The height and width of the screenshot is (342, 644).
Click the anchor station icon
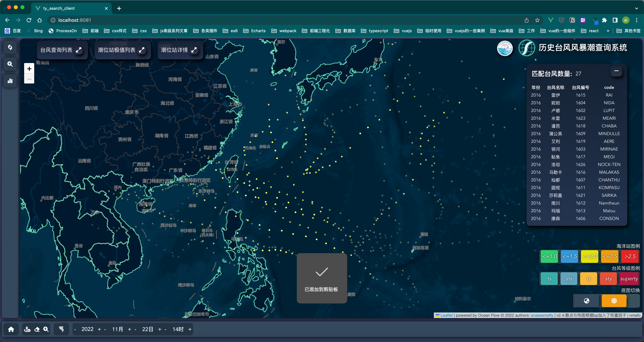point(27,329)
